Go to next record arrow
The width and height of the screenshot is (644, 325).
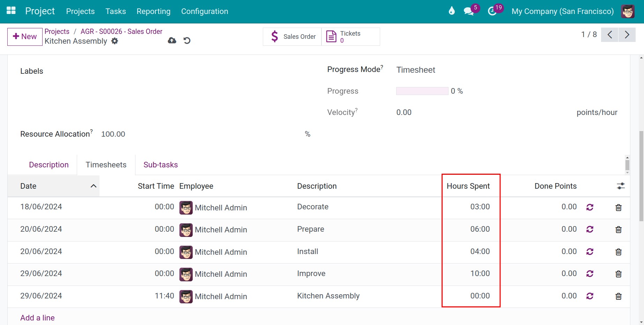click(x=627, y=35)
